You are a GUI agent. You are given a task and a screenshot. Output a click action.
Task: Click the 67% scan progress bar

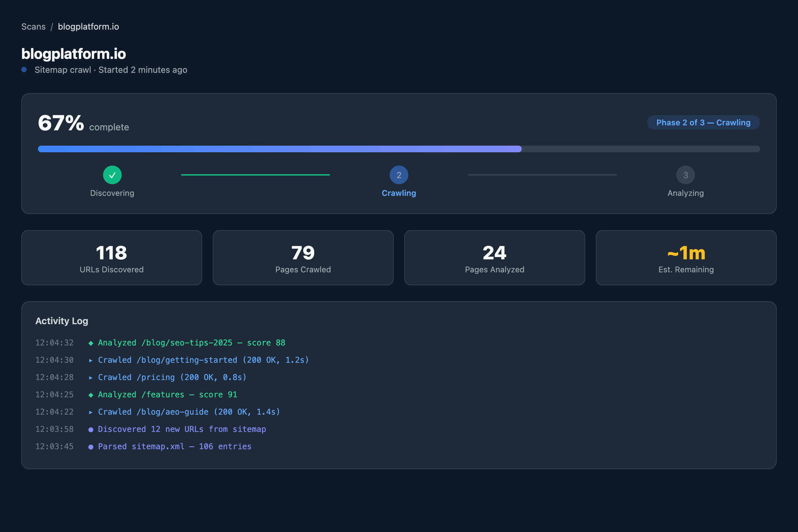coord(399,149)
